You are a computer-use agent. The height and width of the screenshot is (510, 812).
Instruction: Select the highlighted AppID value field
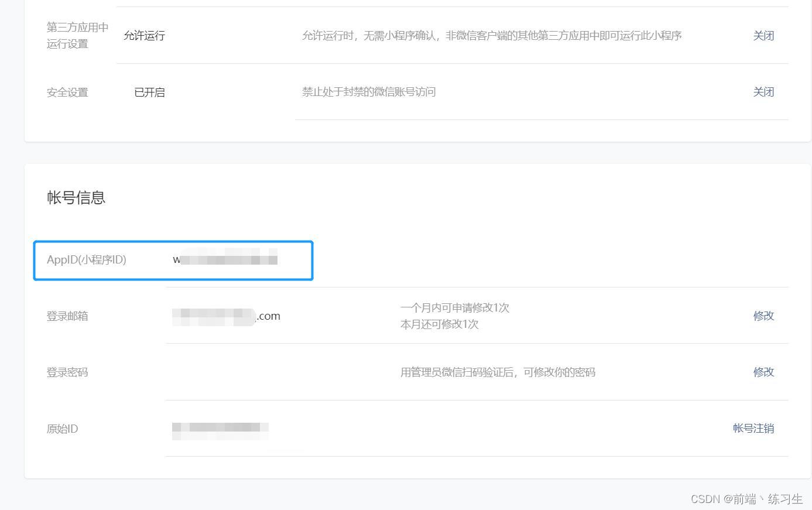[x=225, y=260]
